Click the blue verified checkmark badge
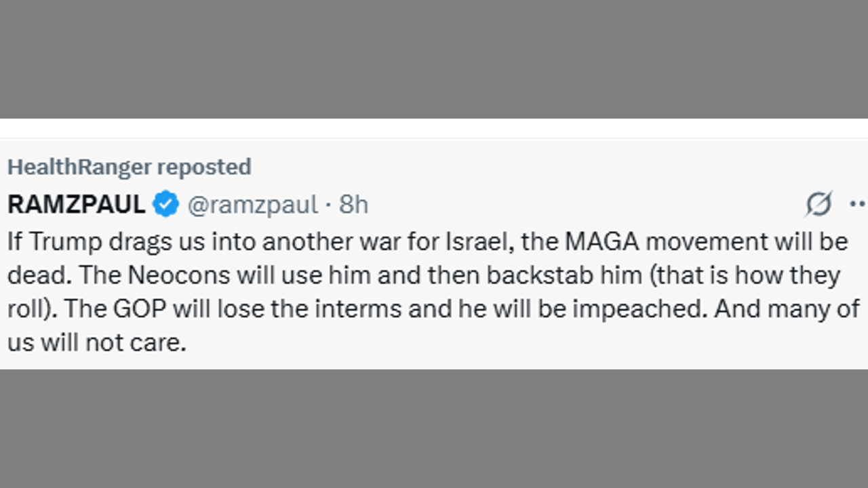Viewport: 868px width, 488px height. pos(165,204)
